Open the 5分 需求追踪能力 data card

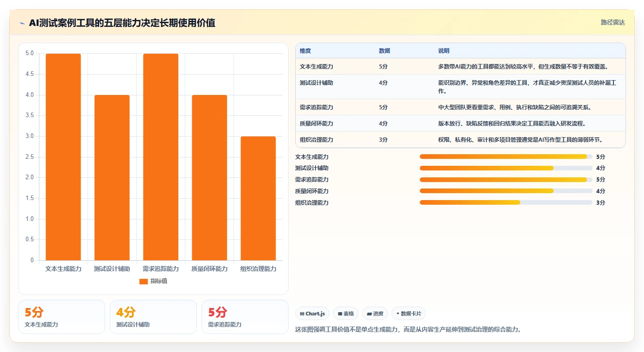coord(245,317)
